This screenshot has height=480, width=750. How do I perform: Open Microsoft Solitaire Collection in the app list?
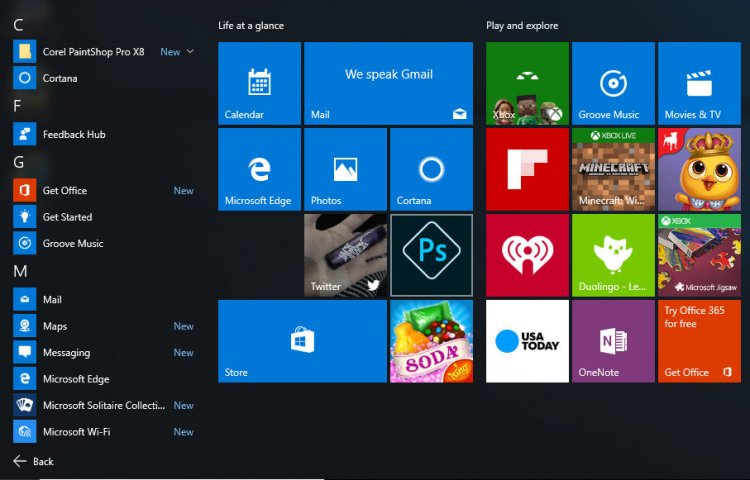(103, 405)
